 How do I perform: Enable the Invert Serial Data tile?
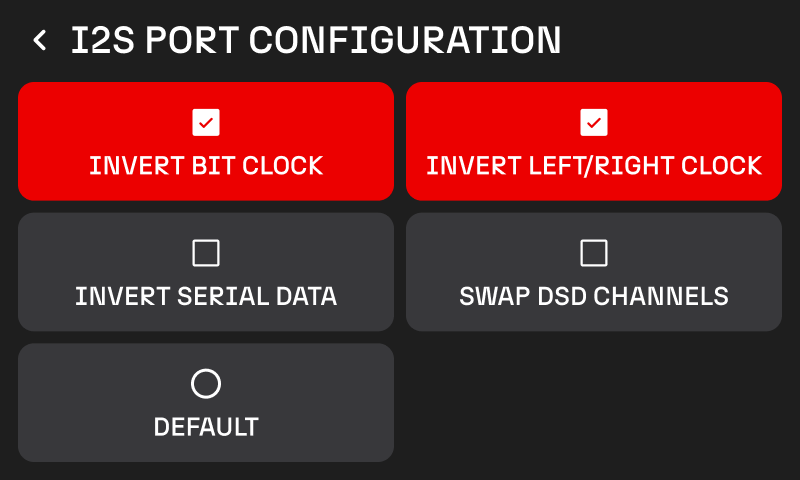point(206,272)
